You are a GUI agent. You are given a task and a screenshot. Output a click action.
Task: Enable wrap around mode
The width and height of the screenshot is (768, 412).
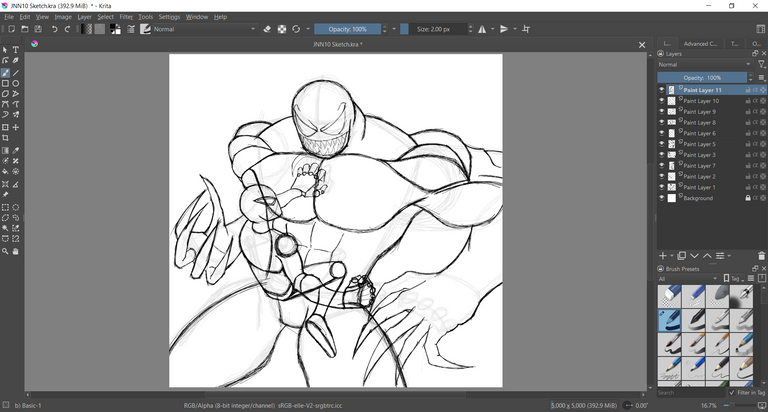[526, 29]
